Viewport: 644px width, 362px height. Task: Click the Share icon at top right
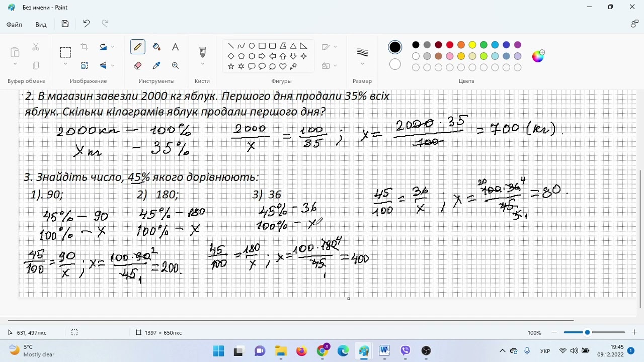[x=634, y=24]
